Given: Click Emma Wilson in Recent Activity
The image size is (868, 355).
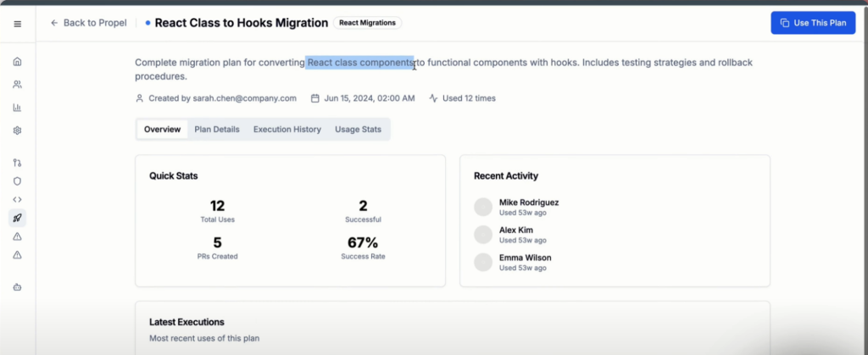Looking at the screenshot, I should [525, 258].
